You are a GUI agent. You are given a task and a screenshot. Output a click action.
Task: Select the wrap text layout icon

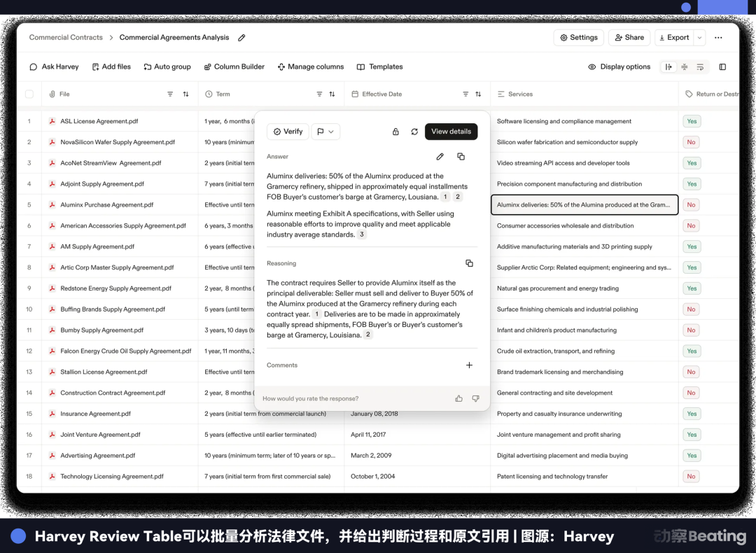click(x=700, y=67)
